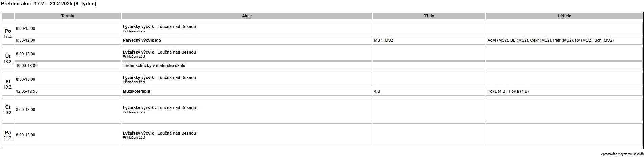This screenshot has width=644, height=157.
Task: Click the Termín column header
Action: point(68,16)
